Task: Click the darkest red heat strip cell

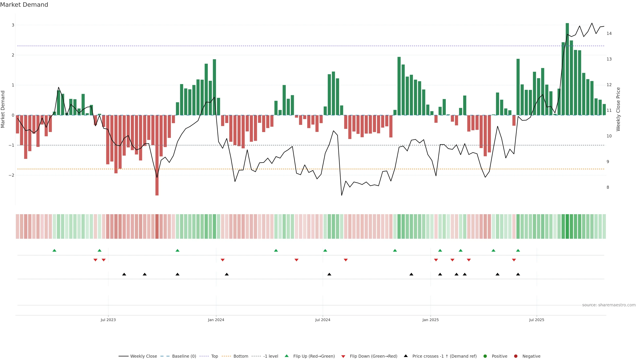Action: click(x=157, y=226)
